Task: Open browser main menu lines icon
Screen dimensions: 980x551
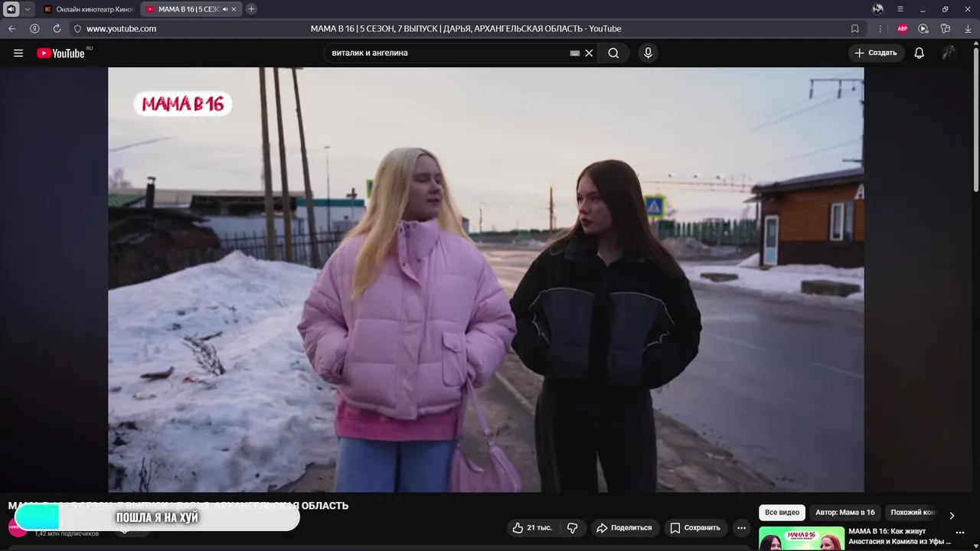Action: pyautogui.click(x=900, y=9)
